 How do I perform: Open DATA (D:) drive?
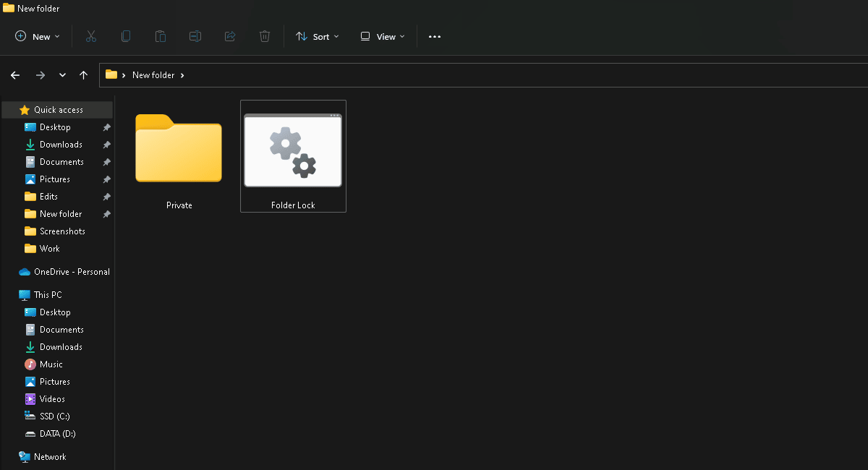pyautogui.click(x=57, y=434)
